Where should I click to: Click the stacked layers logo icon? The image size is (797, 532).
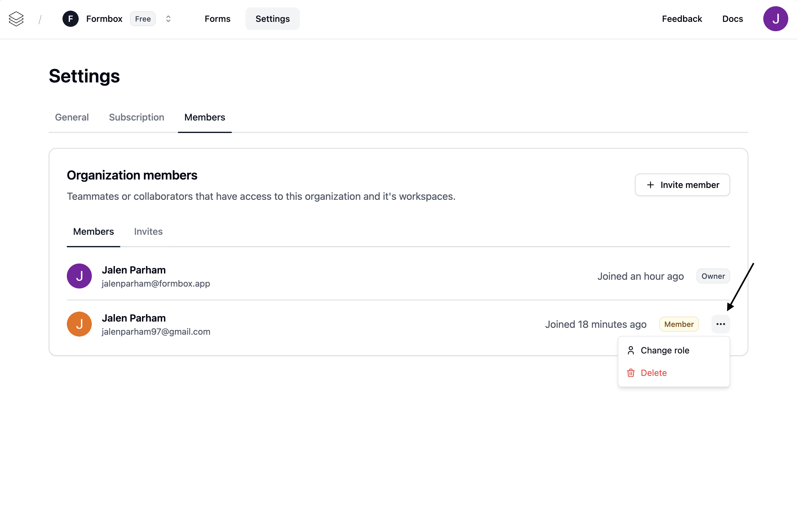[16, 19]
